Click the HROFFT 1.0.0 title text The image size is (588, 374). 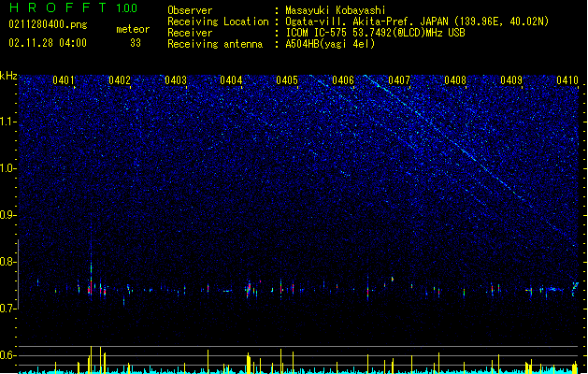[x=74, y=7]
